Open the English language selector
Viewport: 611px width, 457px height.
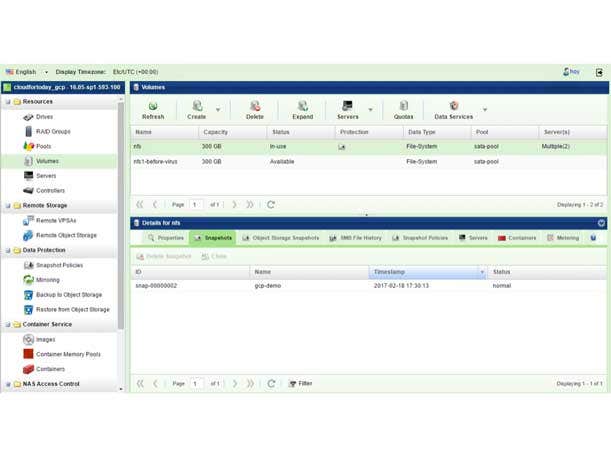[25, 72]
